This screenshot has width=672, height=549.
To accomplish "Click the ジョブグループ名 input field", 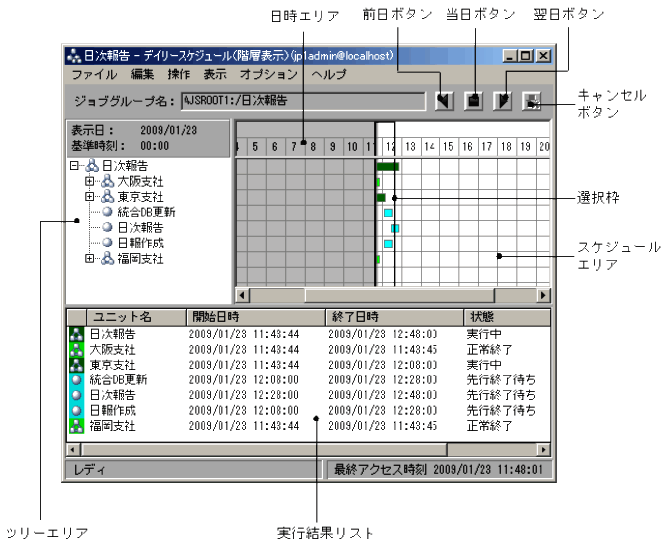I will (x=303, y=101).
